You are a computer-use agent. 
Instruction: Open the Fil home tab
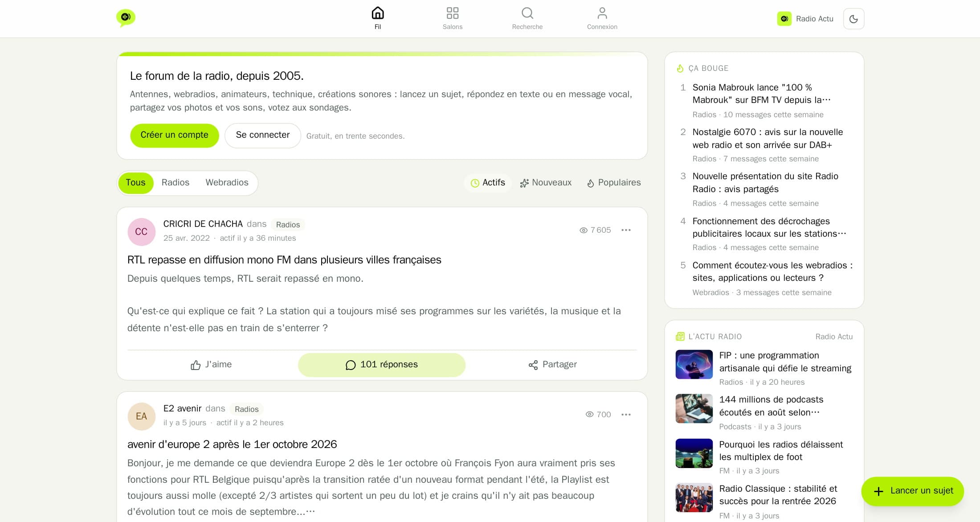pyautogui.click(x=378, y=19)
